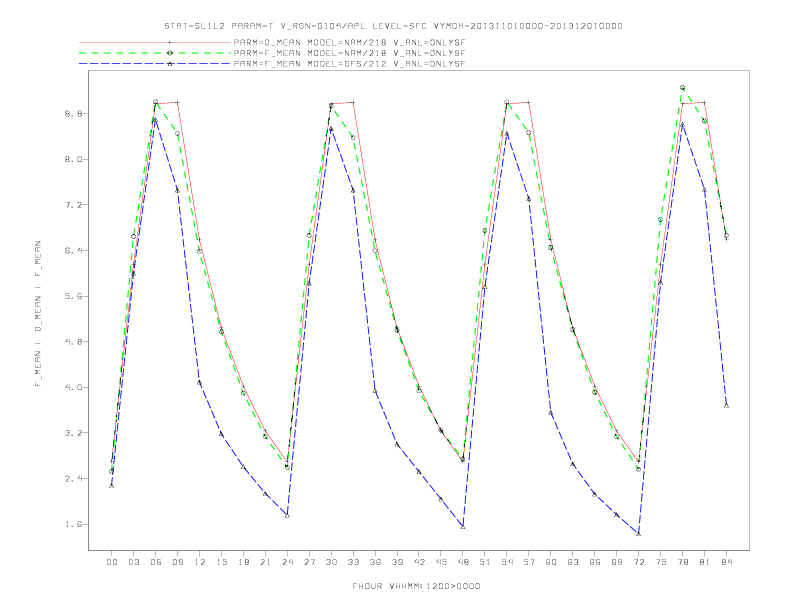Click the x-axis tick label 03

134,562
